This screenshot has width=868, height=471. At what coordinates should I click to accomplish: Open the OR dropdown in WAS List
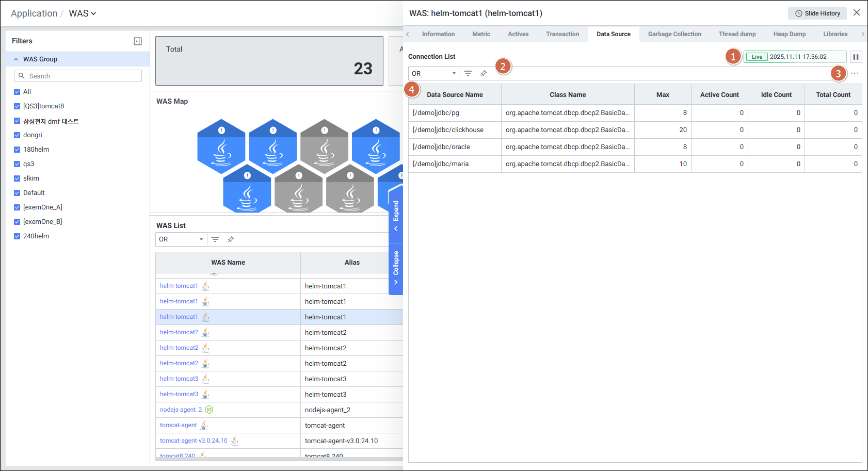click(181, 239)
